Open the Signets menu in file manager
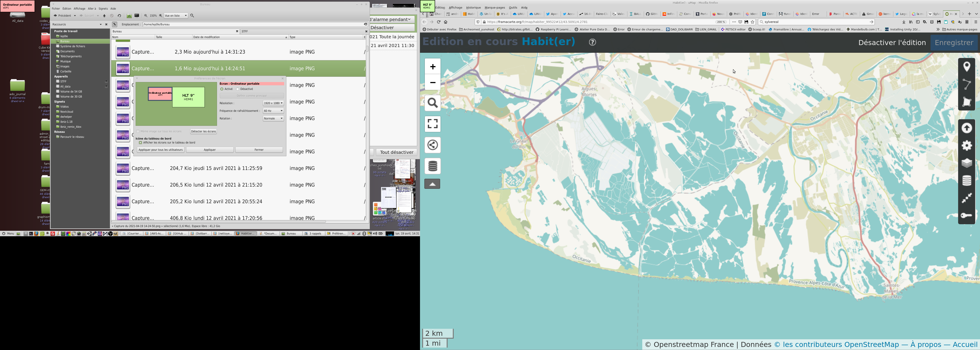 (x=103, y=8)
